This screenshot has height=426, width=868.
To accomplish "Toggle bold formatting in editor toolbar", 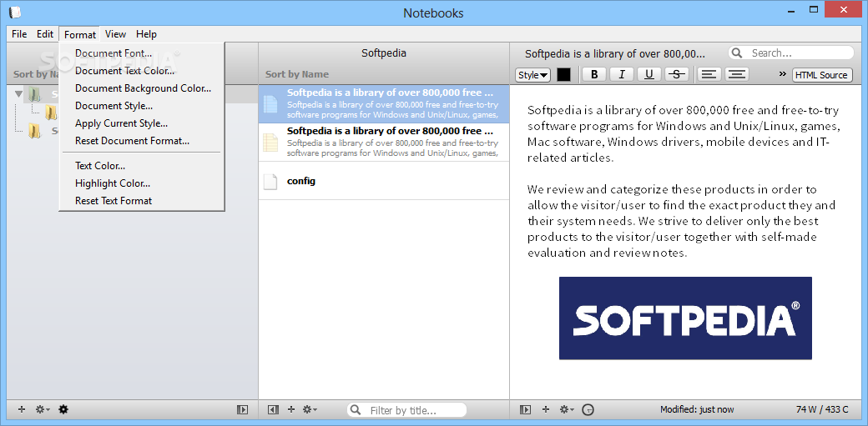I will (x=594, y=74).
